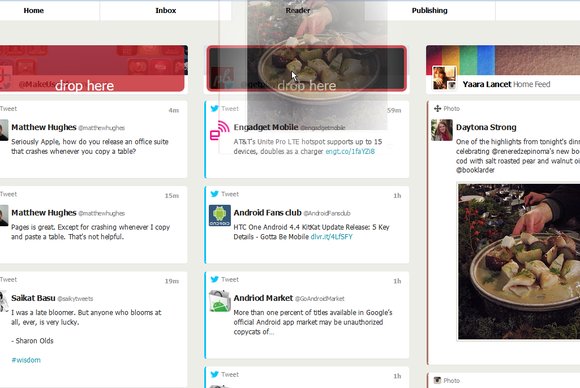This screenshot has width=580, height=388.
Task: Click Twitter bird icon on Andriod Market tweet
Action: [215, 279]
